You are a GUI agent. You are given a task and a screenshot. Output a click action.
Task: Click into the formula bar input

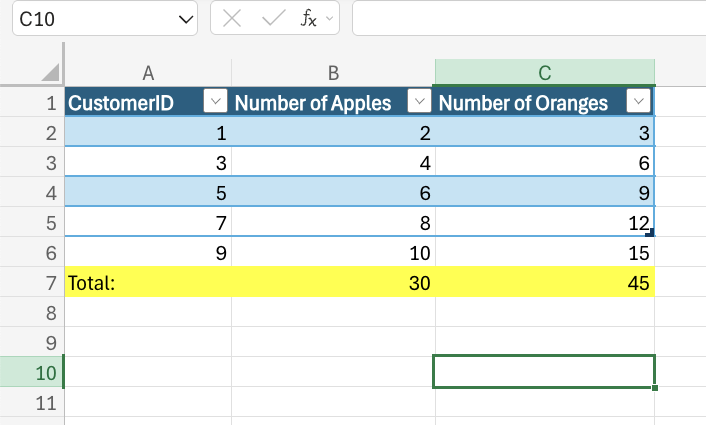(x=529, y=18)
